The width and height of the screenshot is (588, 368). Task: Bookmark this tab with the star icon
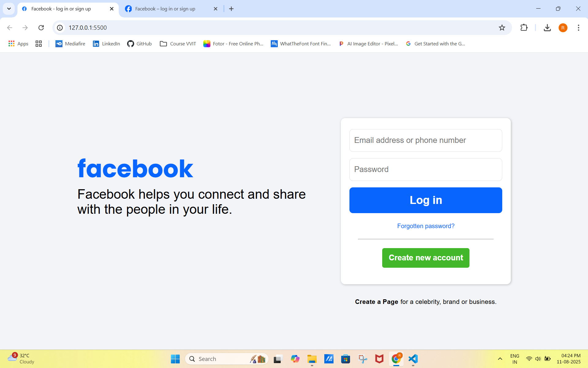[502, 28]
